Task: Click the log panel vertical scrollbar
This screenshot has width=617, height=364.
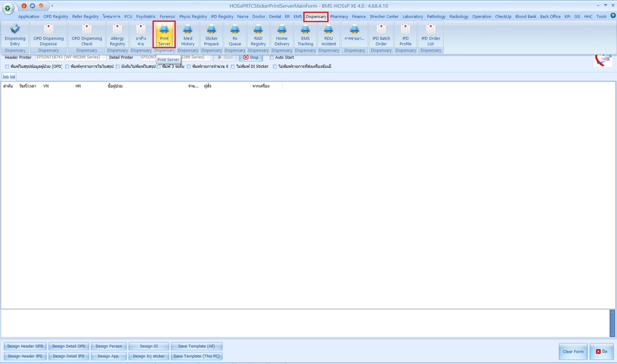Action: [612, 324]
